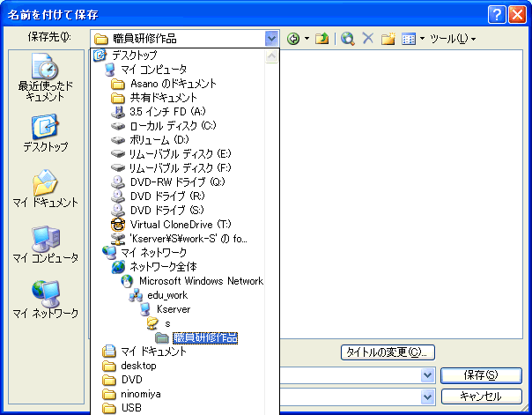The image size is (532, 415).
Task: Select ネットワーク全体 entry
Action: 155,267
